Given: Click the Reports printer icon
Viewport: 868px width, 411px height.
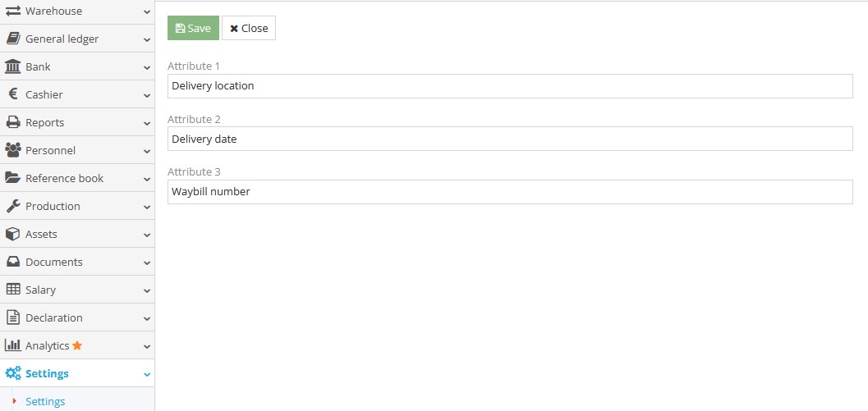Looking at the screenshot, I should [x=13, y=122].
